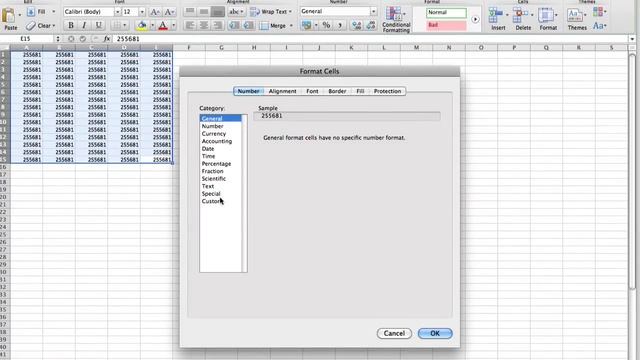Click Cancel in Format Cells dialog

click(x=394, y=333)
